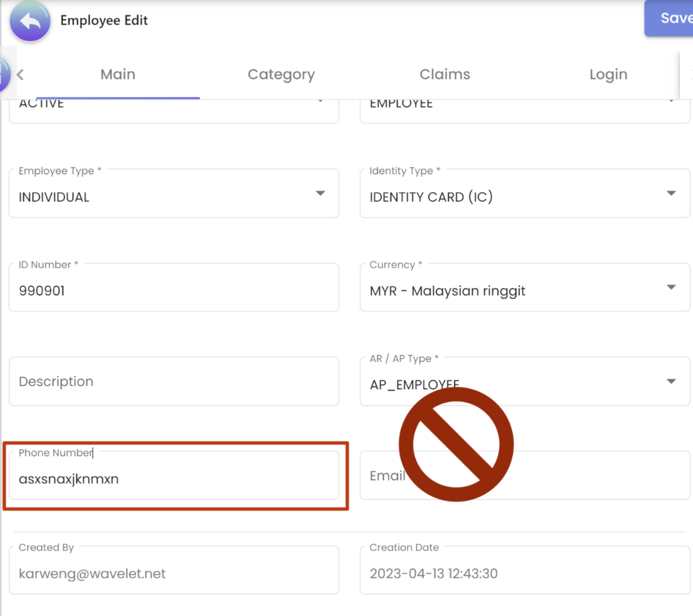Select the Login tab
This screenshot has height=616, width=693.
pyautogui.click(x=608, y=75)
